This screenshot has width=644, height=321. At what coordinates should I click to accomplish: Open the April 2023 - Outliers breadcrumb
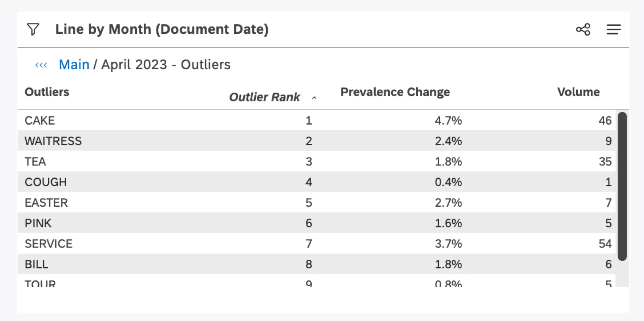pyautogui.click(x=166, y=64)
